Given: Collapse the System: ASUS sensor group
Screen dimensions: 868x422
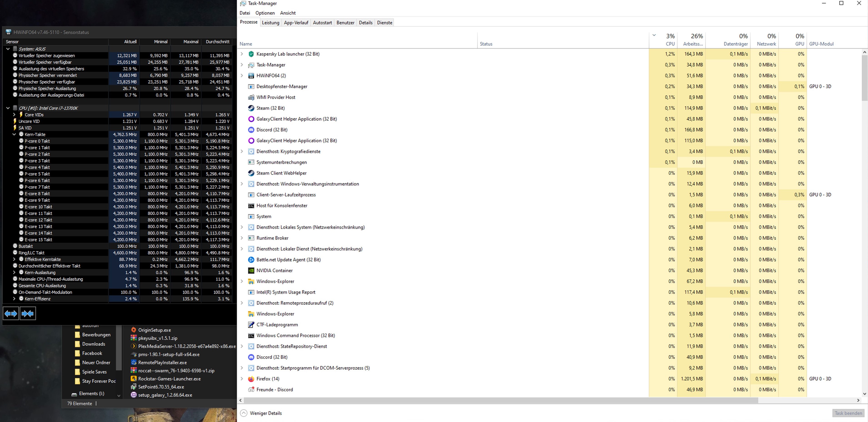Looking at the screenshot, I should coord(8,49).
